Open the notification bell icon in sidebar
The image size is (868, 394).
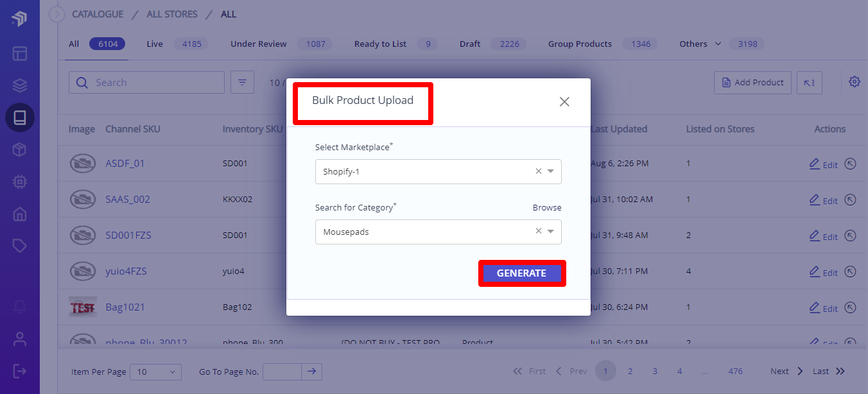pos(19,307)
